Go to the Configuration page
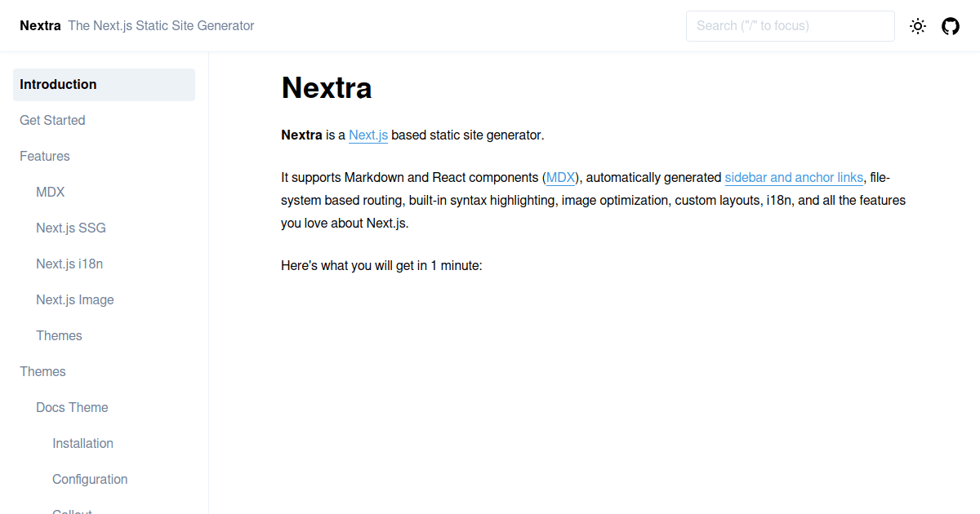The height and width of the screenshot is (514, 980). tap(90, 480)
